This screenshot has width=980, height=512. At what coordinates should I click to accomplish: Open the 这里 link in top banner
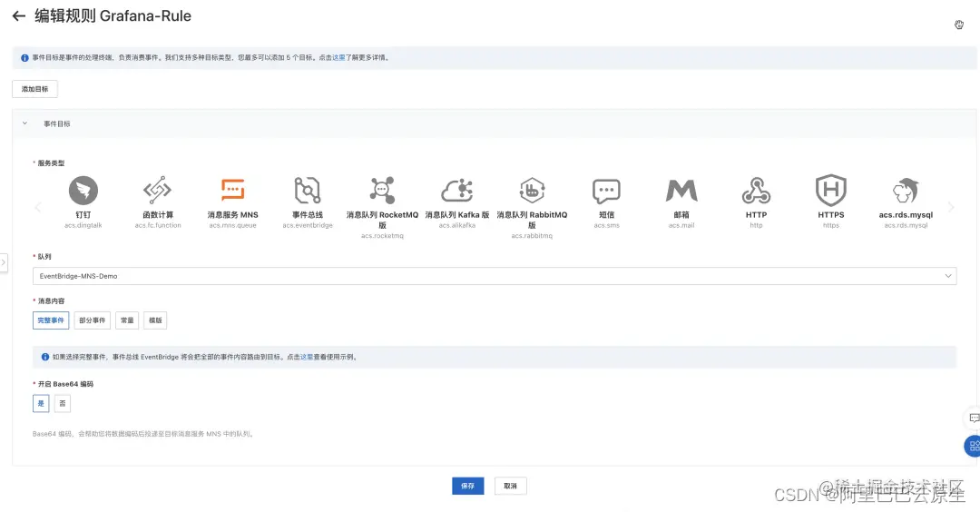point(338,57)
